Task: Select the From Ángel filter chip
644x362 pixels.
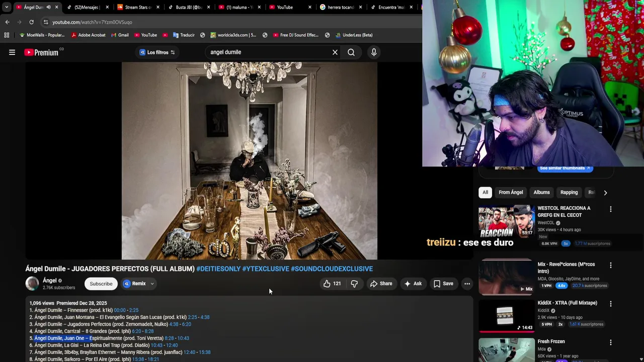Action: pos(511,193)
